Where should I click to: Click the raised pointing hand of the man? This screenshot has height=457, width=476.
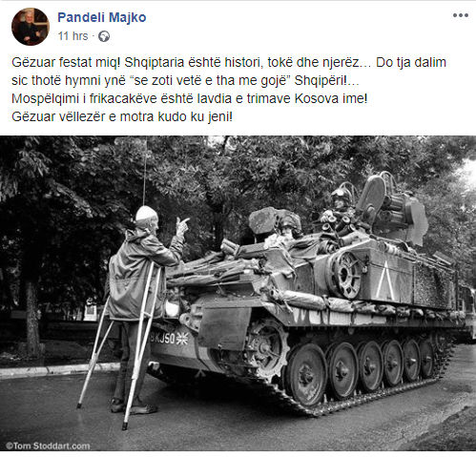click(x=182, y=226)
